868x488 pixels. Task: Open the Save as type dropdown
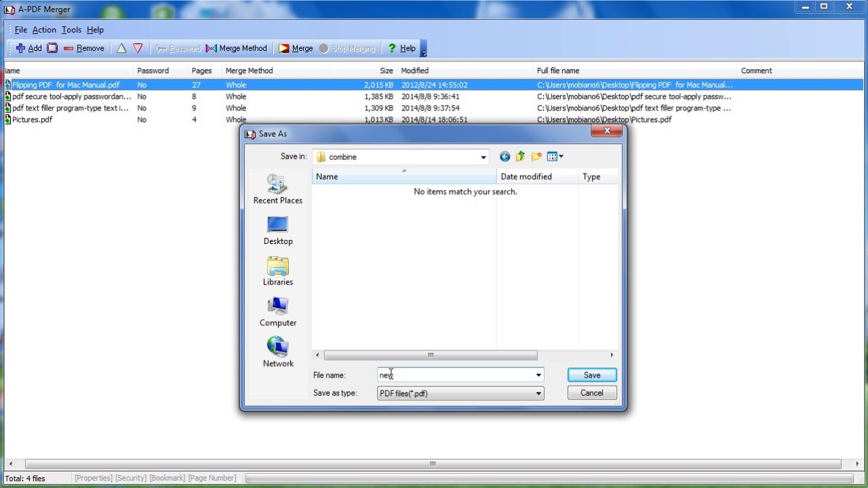click(460, 393)
